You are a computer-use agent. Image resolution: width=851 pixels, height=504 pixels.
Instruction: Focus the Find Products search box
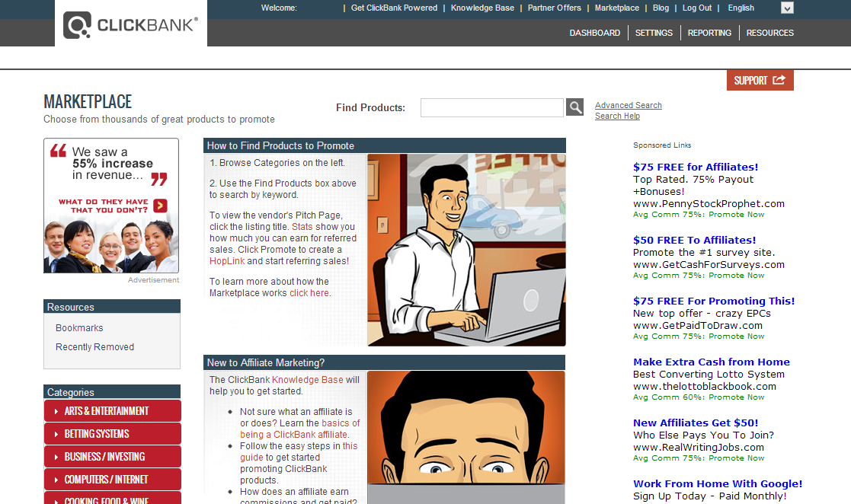click(491, 107)
